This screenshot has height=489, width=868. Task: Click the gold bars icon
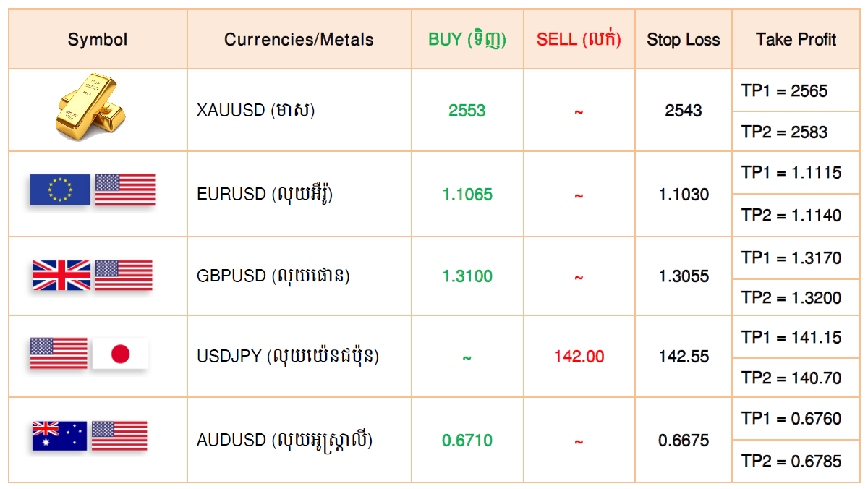(x=90, y=106)
